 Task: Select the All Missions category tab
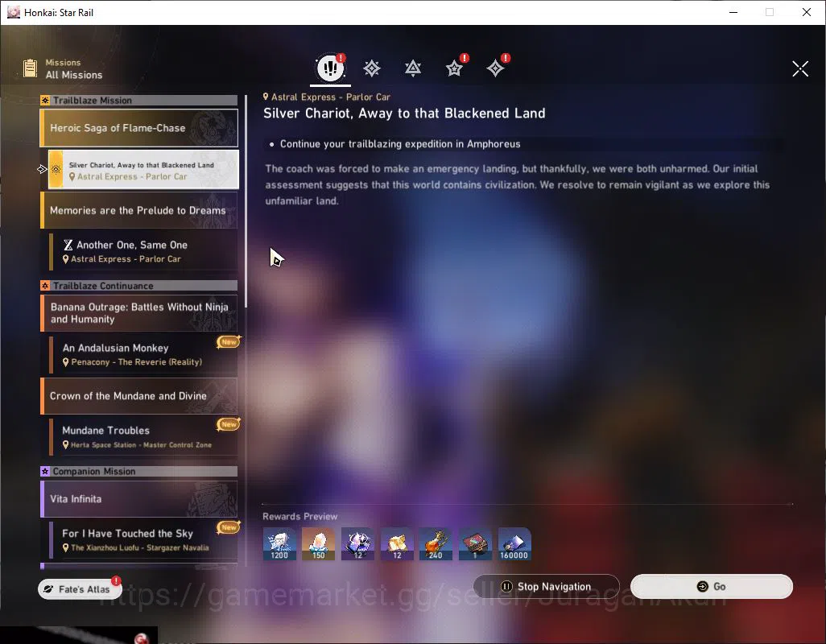330,68
